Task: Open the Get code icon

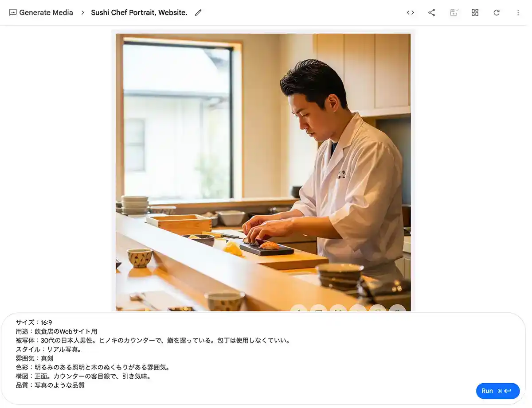Action: (411, 12)
